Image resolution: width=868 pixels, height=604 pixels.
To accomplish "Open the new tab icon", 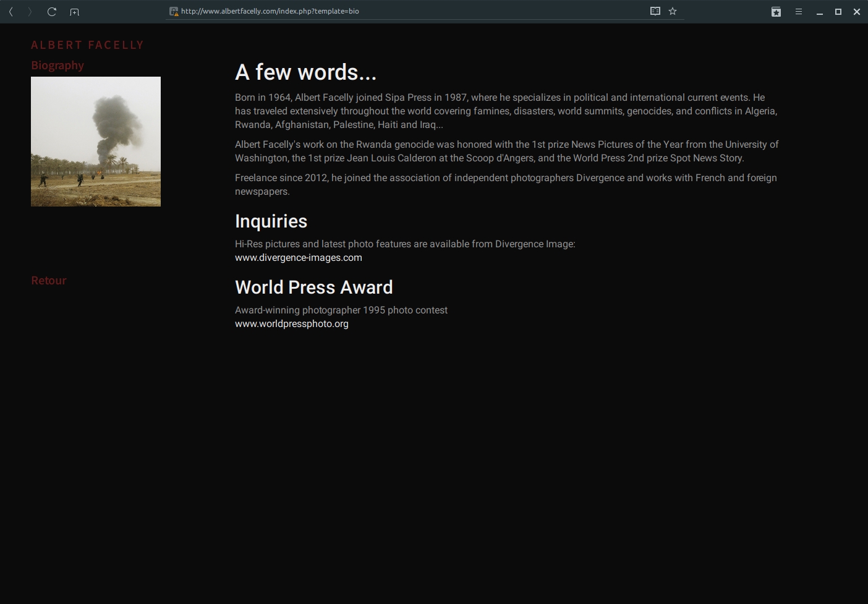I will [74, 12].
